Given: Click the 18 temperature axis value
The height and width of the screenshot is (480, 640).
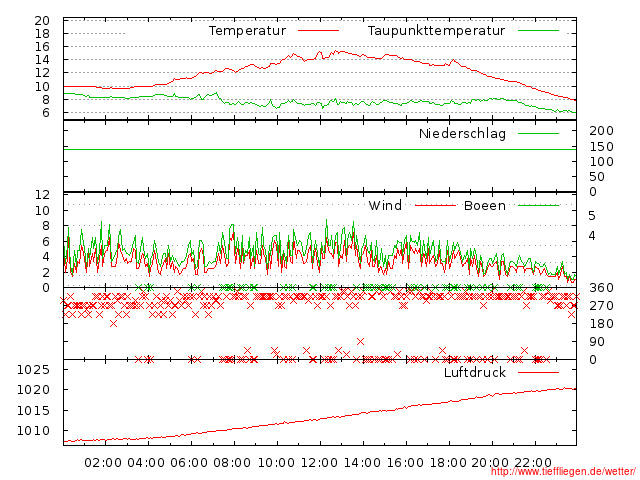Looking at the screenshot, I should pos(42,33).
